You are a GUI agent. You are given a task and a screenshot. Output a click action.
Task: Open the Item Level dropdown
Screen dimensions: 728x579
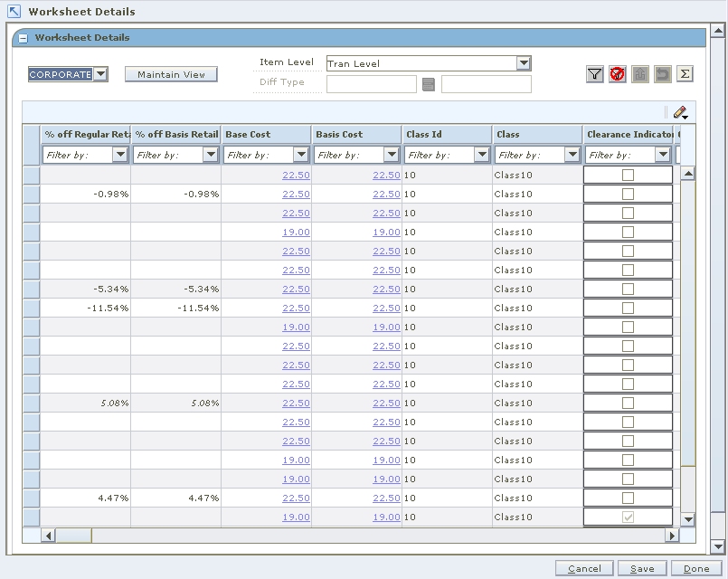523,63
